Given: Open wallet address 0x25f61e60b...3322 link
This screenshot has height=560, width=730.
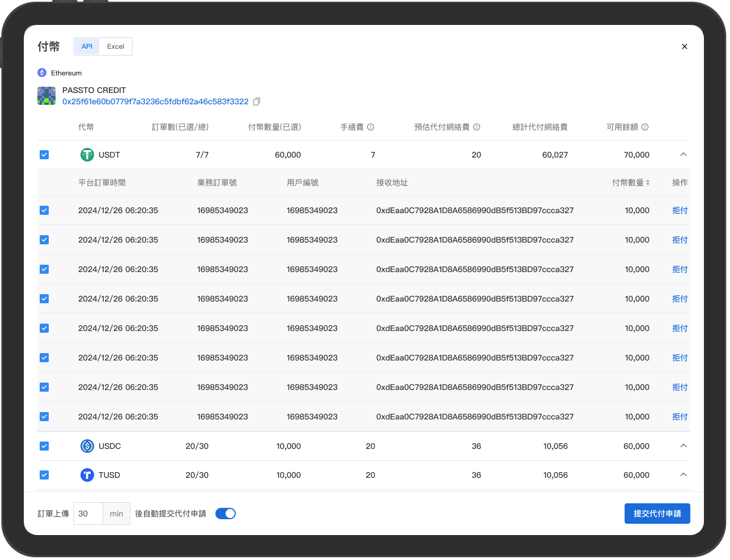Looking at the screenshot, I should click(155, 101).
